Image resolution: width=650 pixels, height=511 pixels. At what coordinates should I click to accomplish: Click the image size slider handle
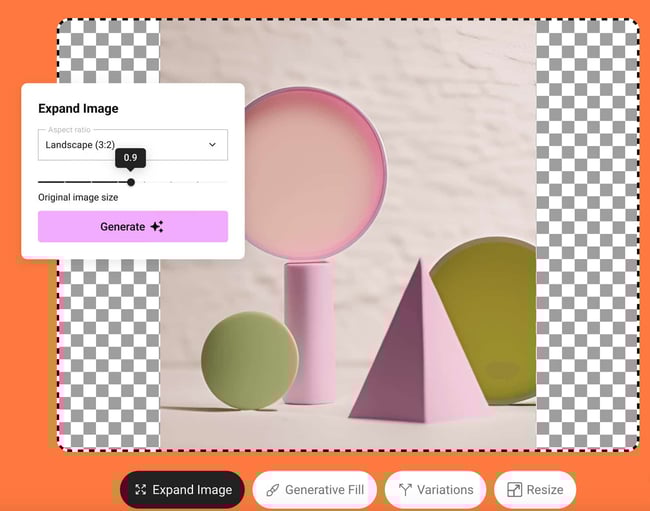[131, 182]
